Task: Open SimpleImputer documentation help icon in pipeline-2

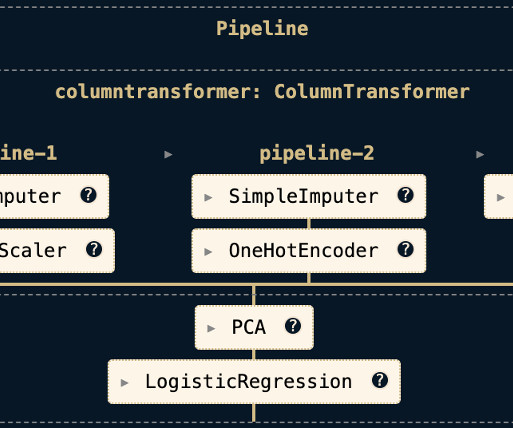Action: [x=406, y=195]
